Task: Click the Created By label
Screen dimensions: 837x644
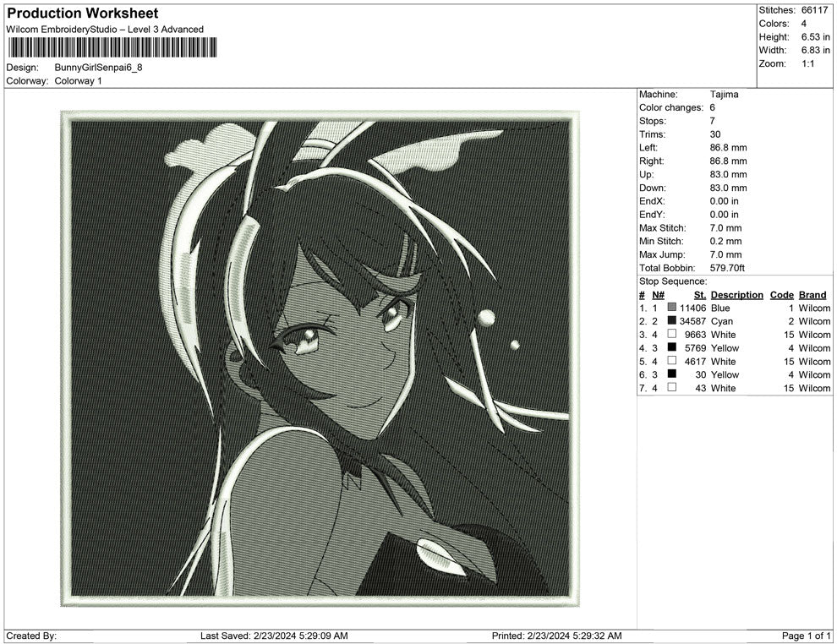Action: click(x=31, y=636)
